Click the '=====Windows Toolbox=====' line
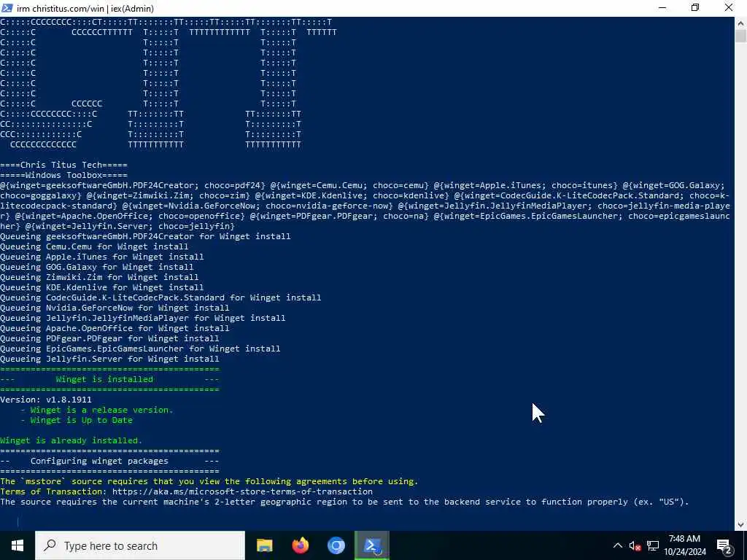Image resolution: width=747 pixels, height=560 pixels. [64, 175]
